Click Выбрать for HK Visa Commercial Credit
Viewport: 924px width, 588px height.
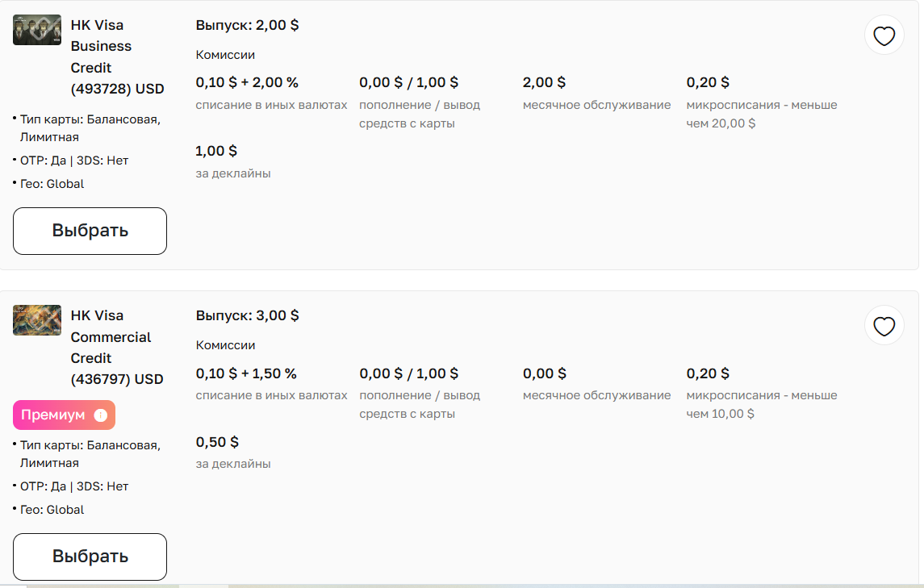(90, 557)
